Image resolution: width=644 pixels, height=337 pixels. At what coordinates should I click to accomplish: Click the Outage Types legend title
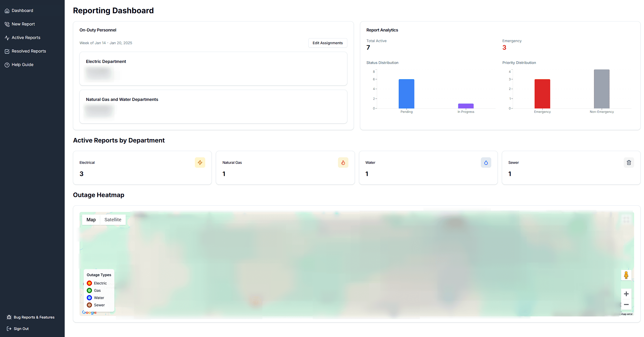point(99,275)
